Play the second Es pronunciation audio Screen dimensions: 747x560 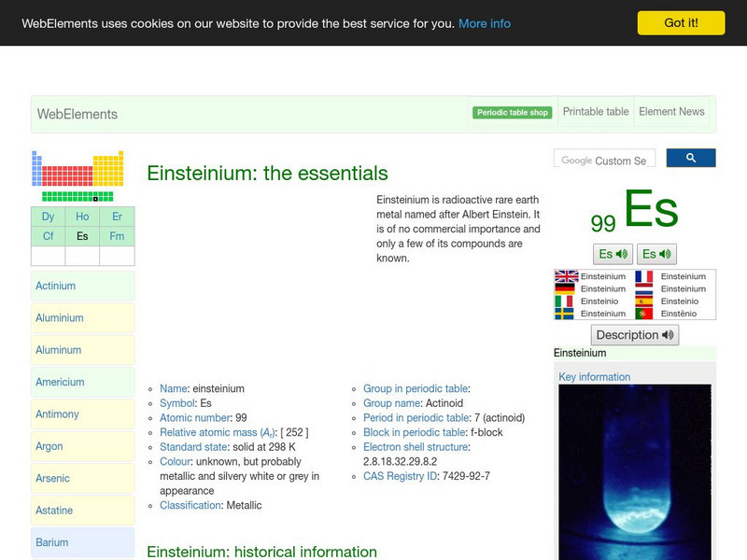click(x=656, y=254)
